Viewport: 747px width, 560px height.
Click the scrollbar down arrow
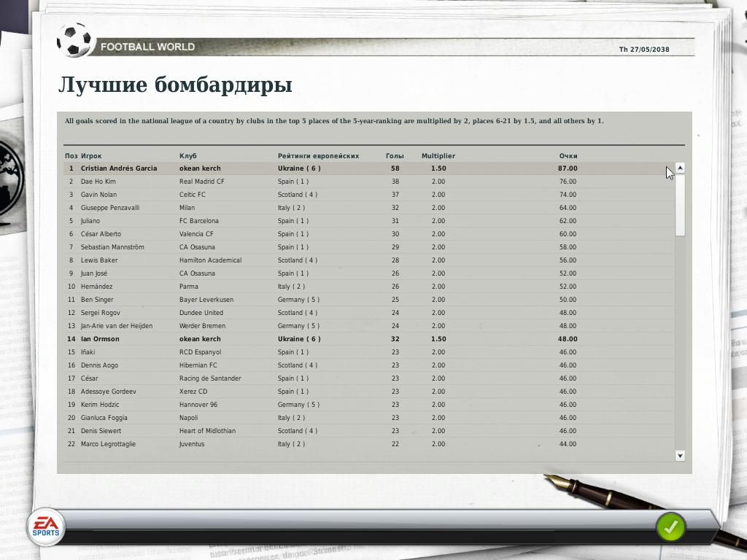pos(681,456)
